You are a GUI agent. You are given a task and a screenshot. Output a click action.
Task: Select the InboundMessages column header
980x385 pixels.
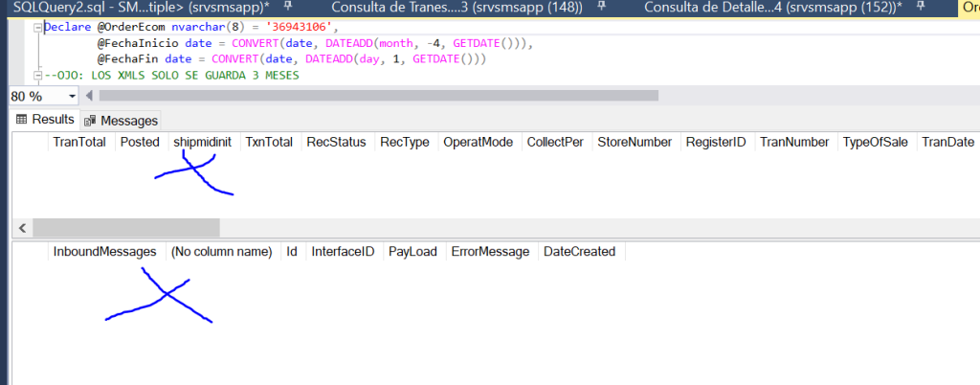tap(105, 251)
